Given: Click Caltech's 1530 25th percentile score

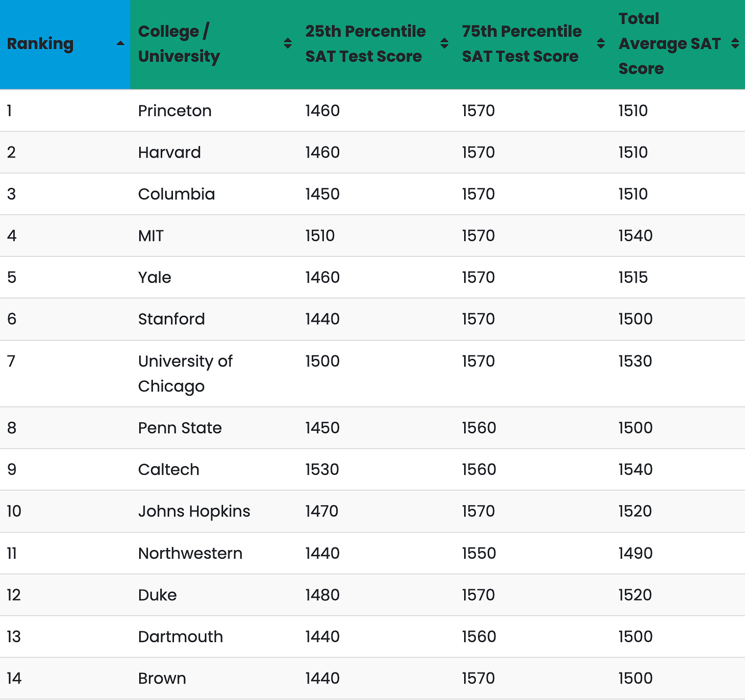Looking at the screenshot, I should point(322,470).
